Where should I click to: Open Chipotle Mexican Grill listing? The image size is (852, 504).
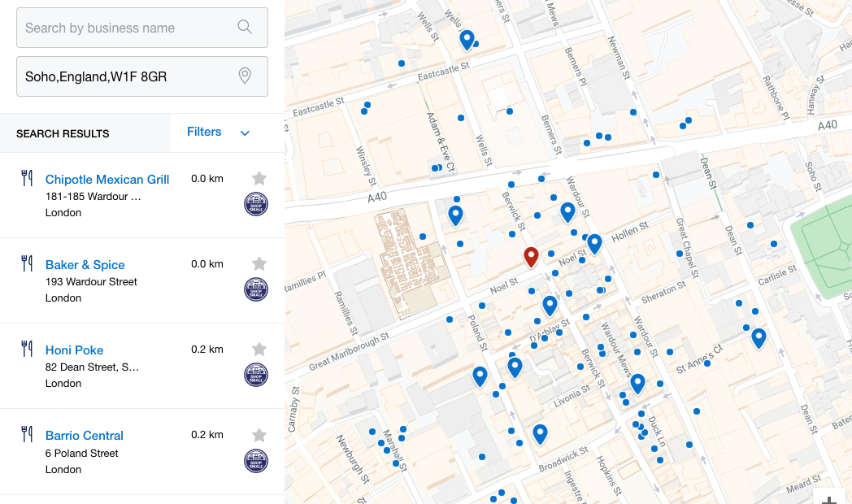pos(107,180)
